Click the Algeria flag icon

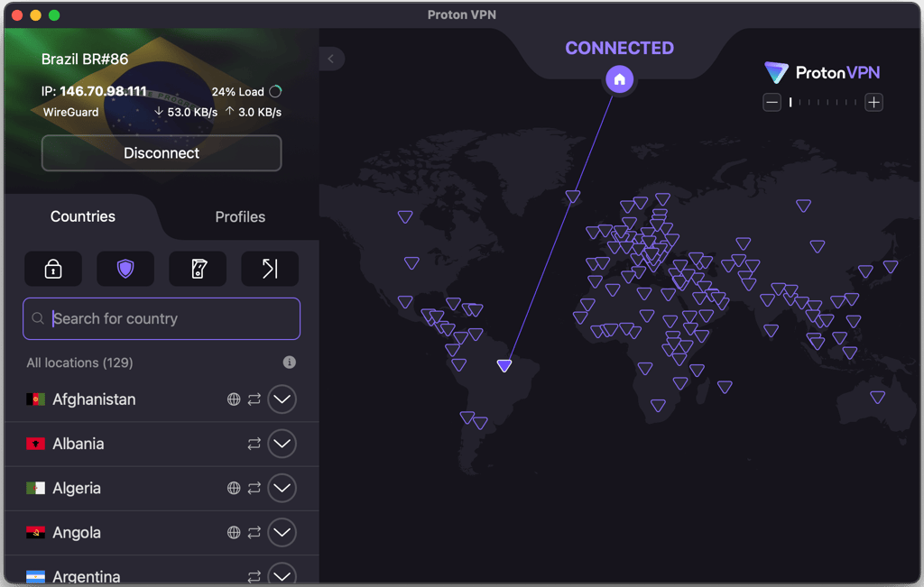35,488
